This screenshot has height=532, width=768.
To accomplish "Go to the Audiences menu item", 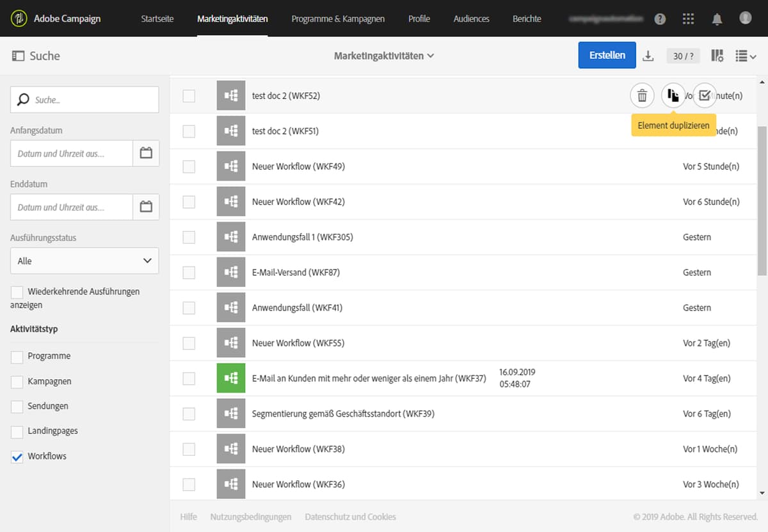I will [471, 19].
